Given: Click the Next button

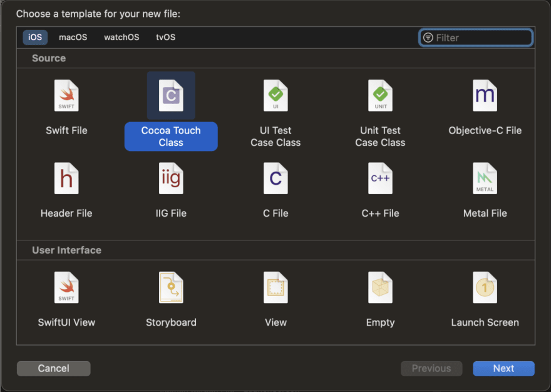Looking at the screenshot, I should 503,368.
